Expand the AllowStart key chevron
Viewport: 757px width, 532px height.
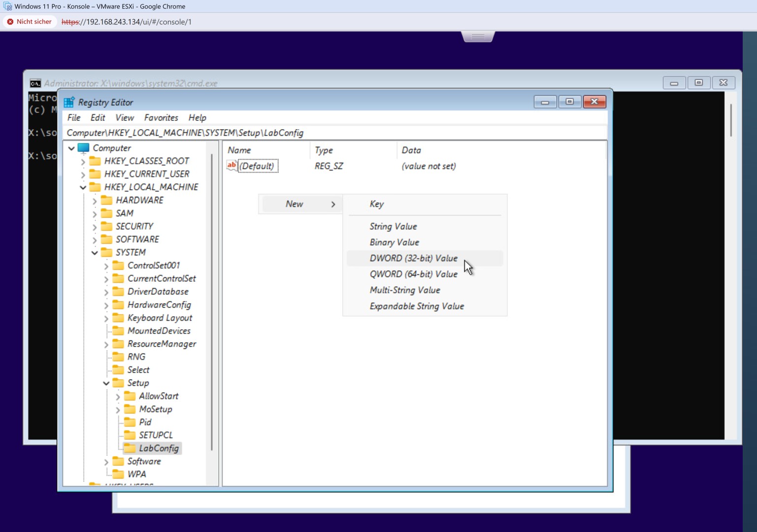coord(118,397)
